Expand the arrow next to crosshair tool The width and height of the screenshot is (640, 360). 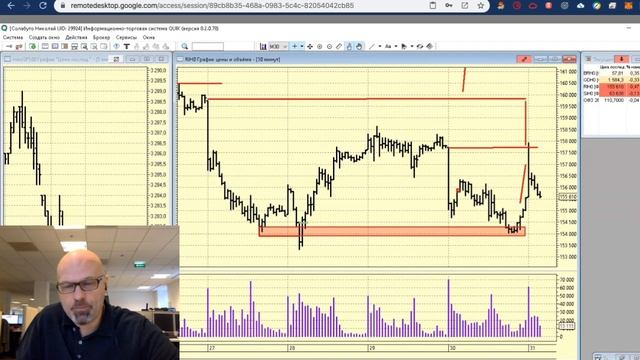(x=302, y=46)
